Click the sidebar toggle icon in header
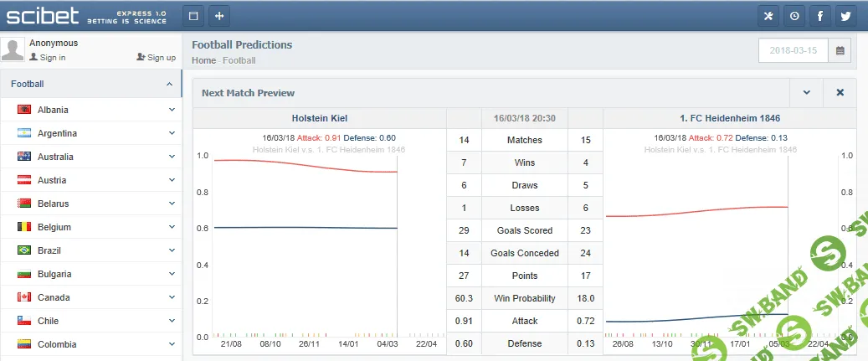868x361 pixels. click(x=193, y=16)
